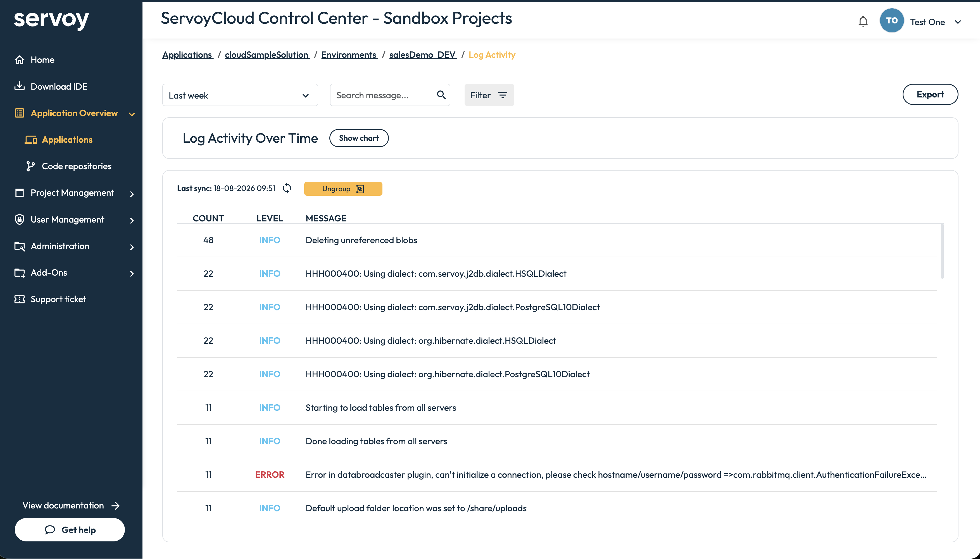Click the Administration monitor icon
The width and height of the screenshot is (980, 559).
[x=20, y=246]
